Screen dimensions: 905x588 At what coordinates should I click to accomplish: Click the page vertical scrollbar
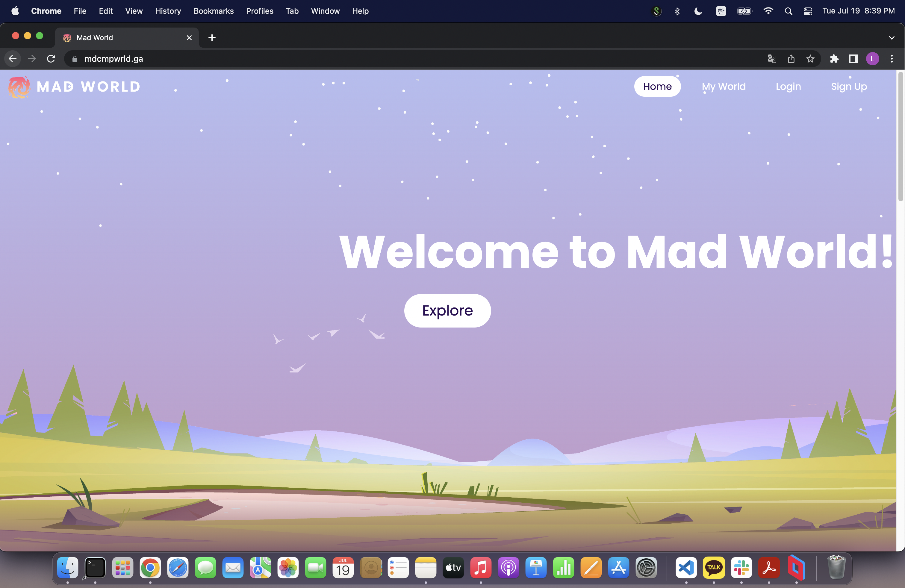point(901,136)
